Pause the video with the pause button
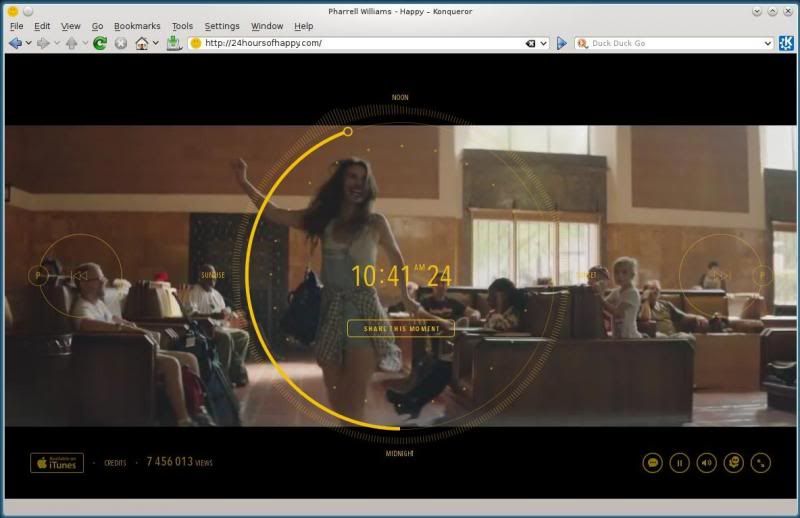Image resolution: width=800 pixels, height=518 pixels. click(x=680, y=463)
